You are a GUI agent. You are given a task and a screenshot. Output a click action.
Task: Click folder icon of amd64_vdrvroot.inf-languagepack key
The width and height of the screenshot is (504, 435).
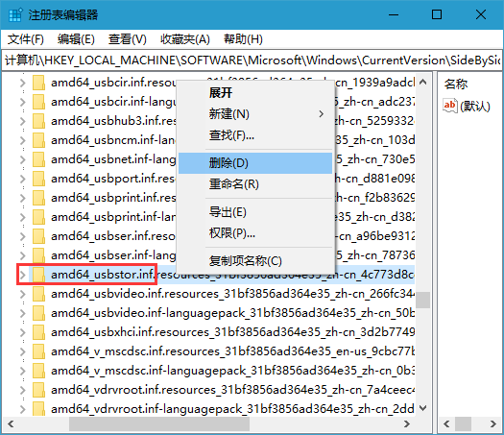(x=38, y=409)
